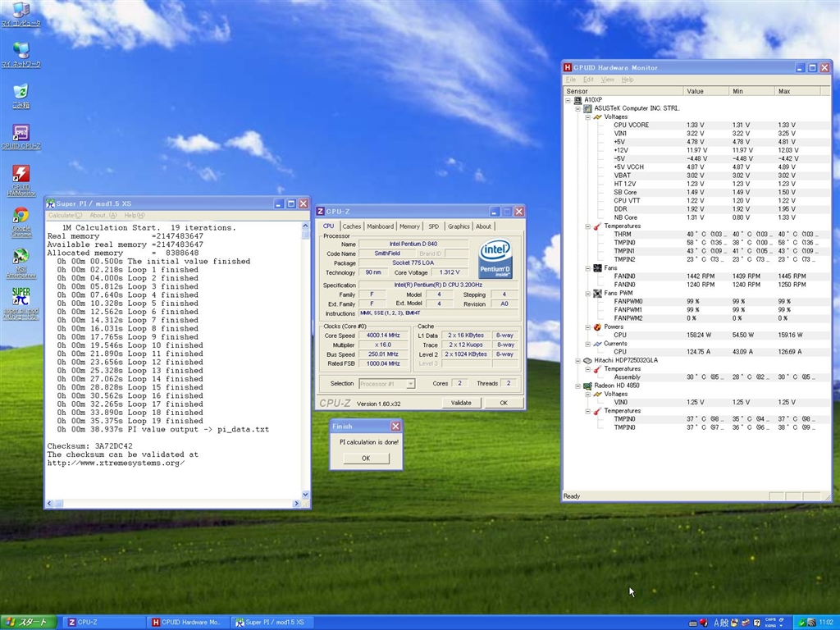Open the MSI Afterburner desktop shortcut

pyautogui.click(x=21, y=257)
